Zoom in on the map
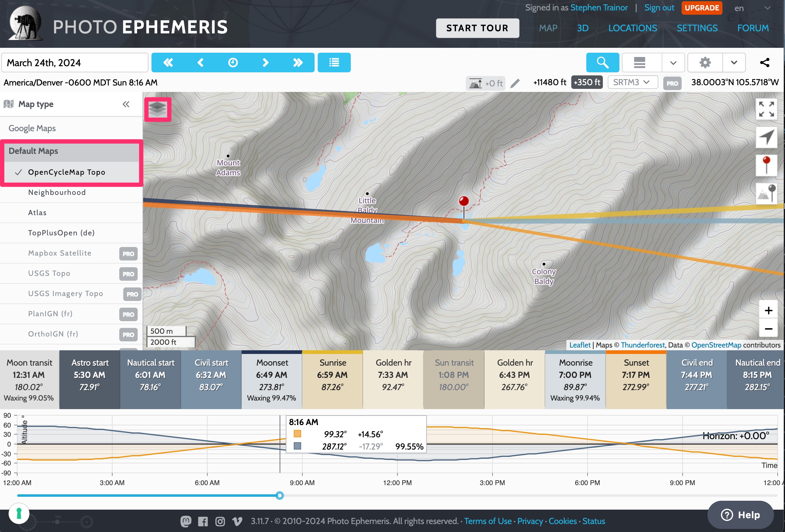 pos(768,310)
